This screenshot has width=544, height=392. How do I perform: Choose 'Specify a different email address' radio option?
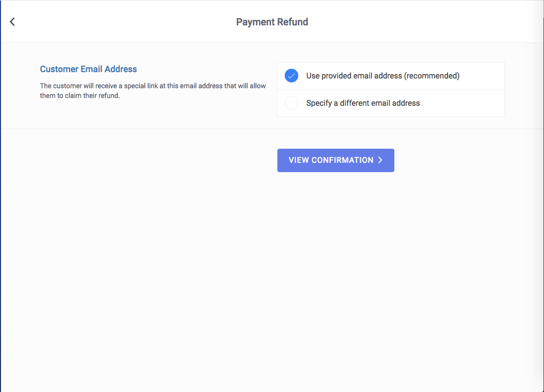tap(291, 103)
